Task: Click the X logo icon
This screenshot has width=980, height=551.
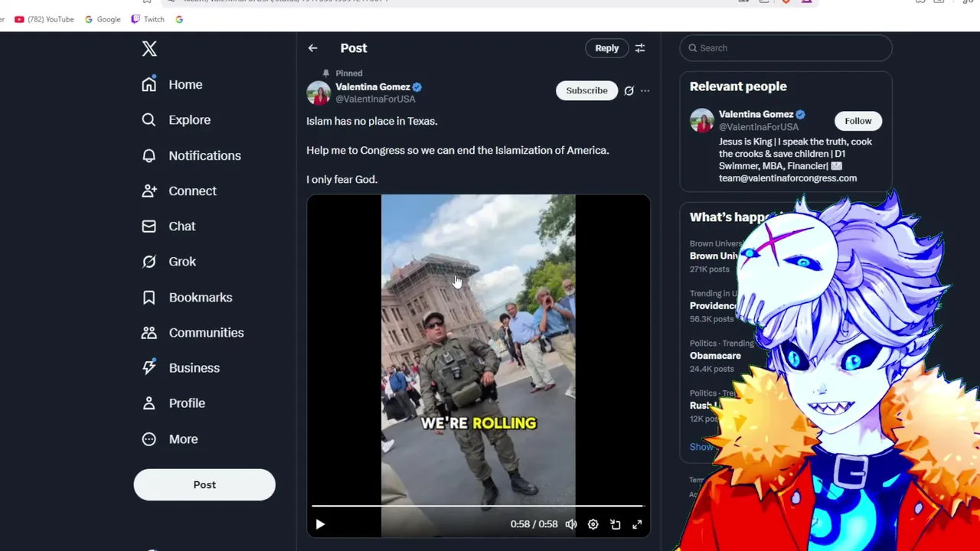Action: (x=149, y=49)
